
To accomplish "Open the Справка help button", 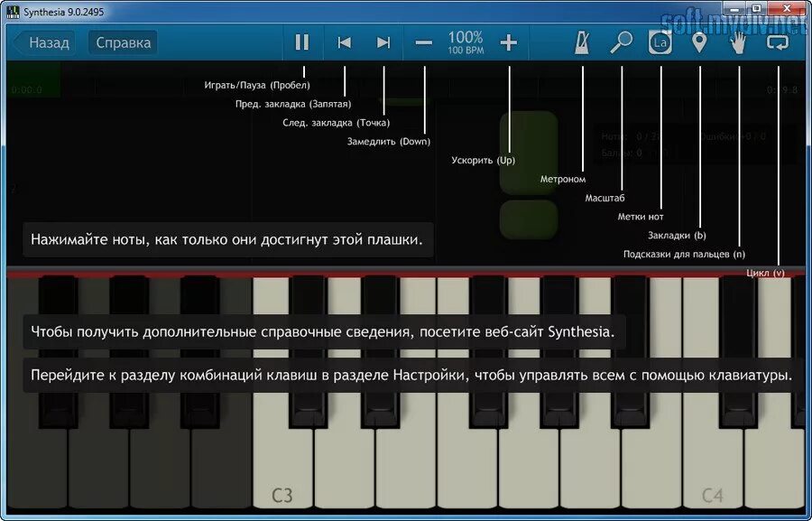I will coord(123,42).
